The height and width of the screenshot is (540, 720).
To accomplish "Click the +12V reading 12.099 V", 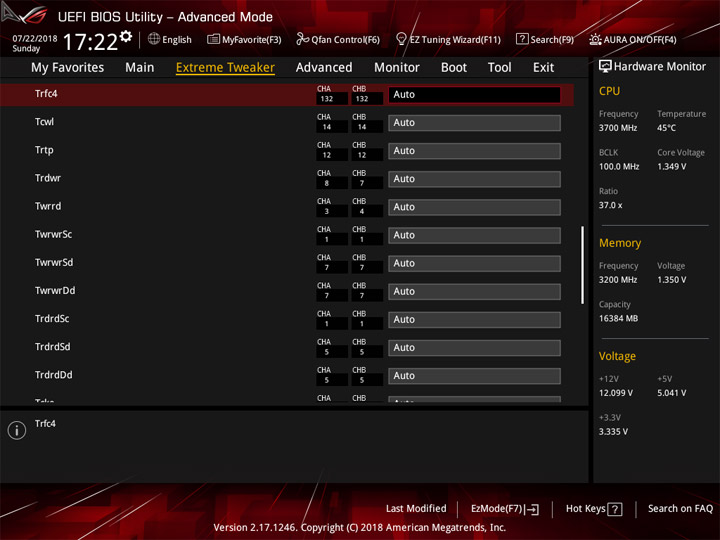I will [x=615, y=393].
